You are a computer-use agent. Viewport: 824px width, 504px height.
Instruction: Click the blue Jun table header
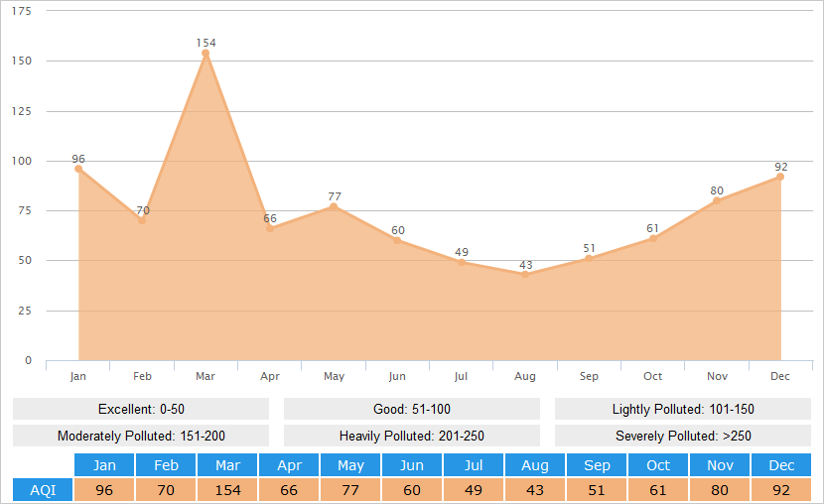pyautogui.click(x=412, y=465)
